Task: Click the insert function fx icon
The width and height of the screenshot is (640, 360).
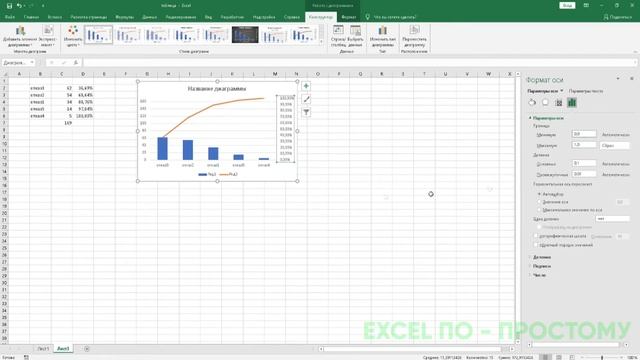Action: [76, 62]
